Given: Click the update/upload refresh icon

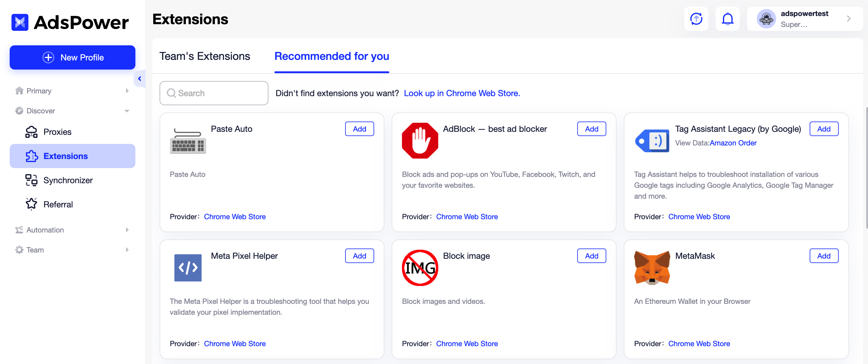Looking at the screenshot, I should click(696, 19).
